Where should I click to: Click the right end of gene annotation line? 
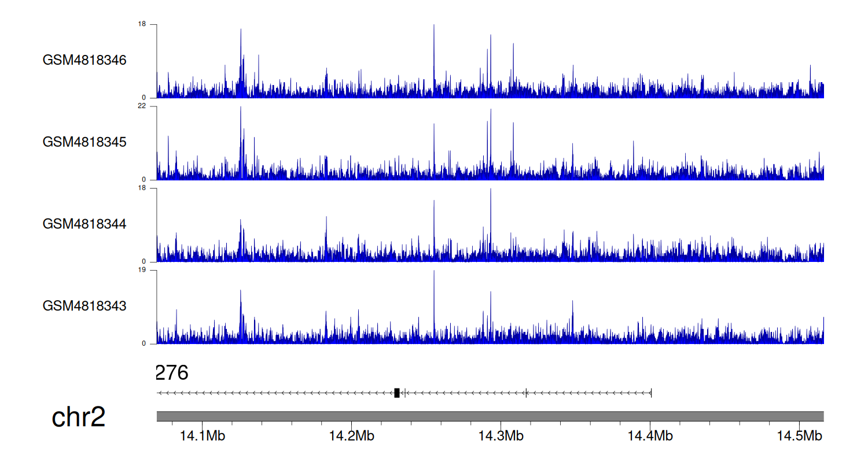pos(651,393)
